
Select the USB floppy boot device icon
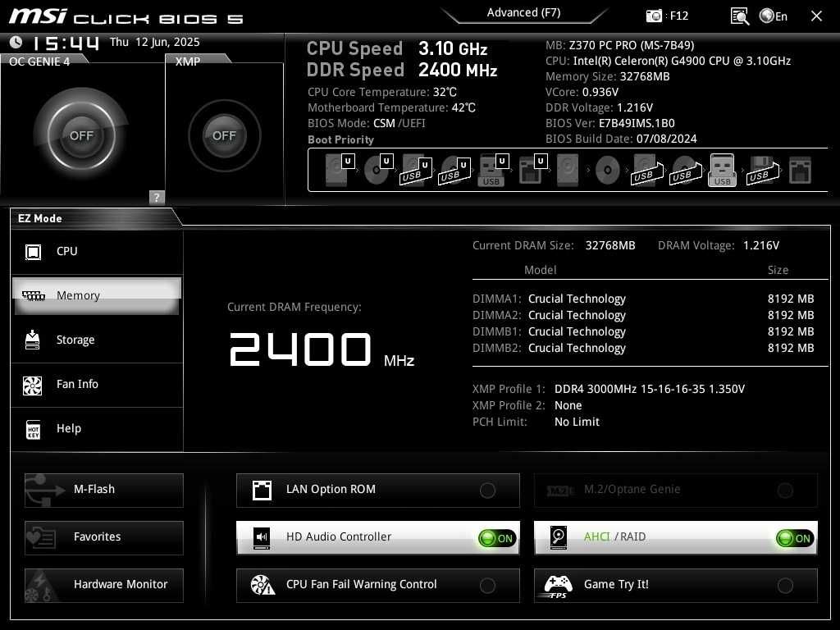pyautogui.click(x=762, y=171)
